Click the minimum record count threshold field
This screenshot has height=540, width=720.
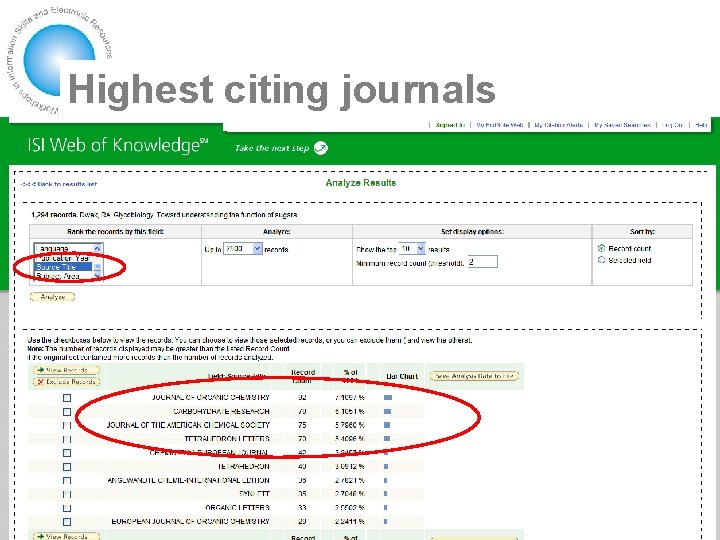483,262
